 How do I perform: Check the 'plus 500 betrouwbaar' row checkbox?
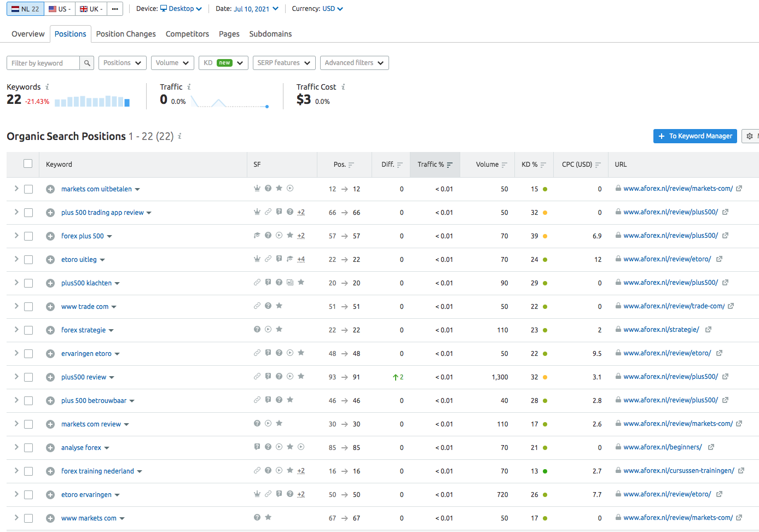point(28,401)
